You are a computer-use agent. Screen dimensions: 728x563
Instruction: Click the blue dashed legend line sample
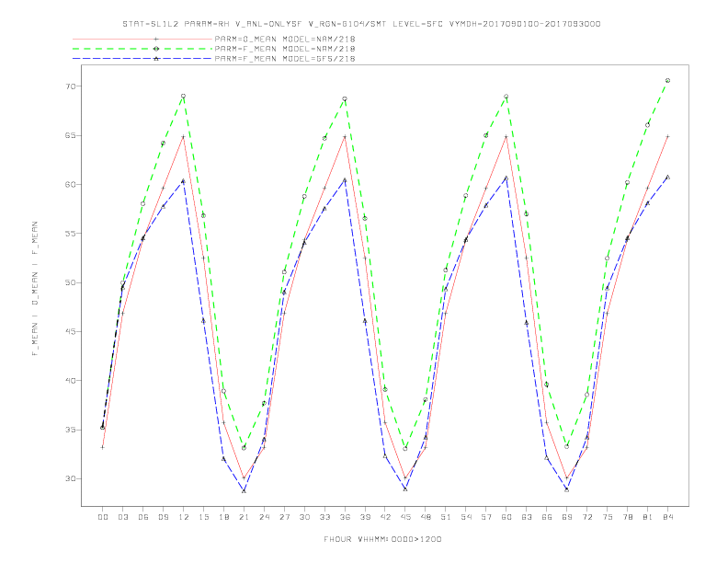click(x=142, y=59)
